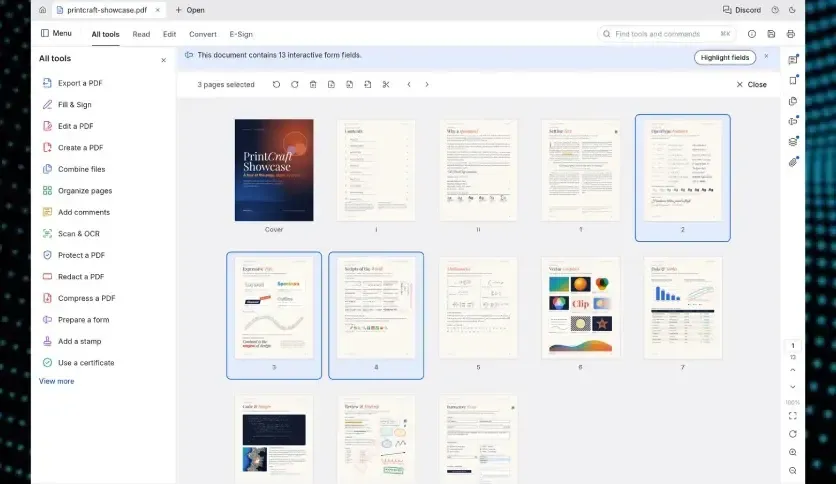Open the Bookmarks panel icon in right rail
This screenshot has width=836, height=484.
(793, 80)
